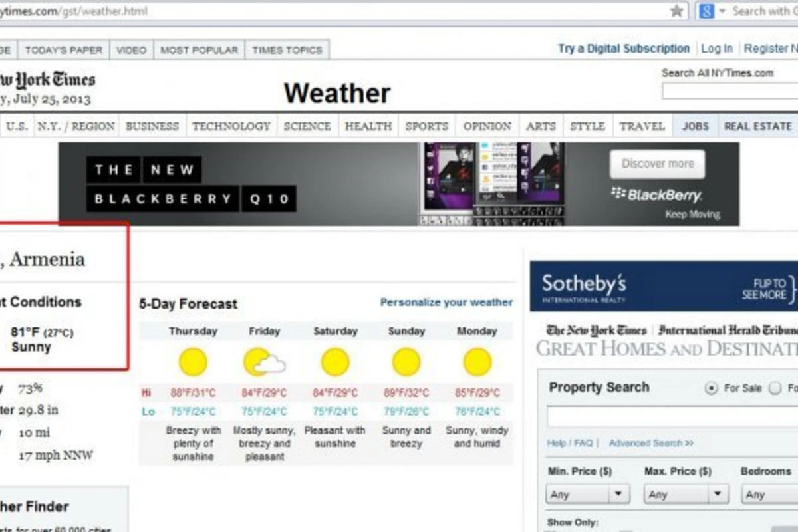The height and width of the screenshot is (532, 798).
Task: Click Monday's sun forecast icon
Action: coord(477,362)
